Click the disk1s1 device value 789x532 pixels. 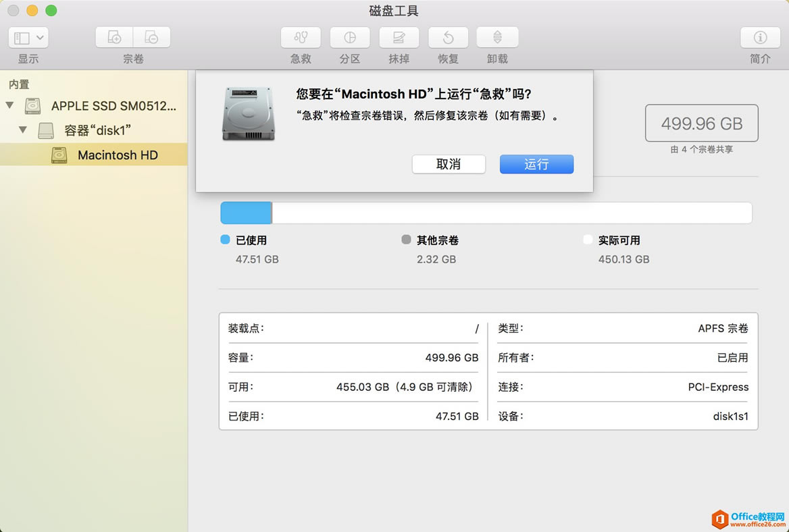coord(731,416)
